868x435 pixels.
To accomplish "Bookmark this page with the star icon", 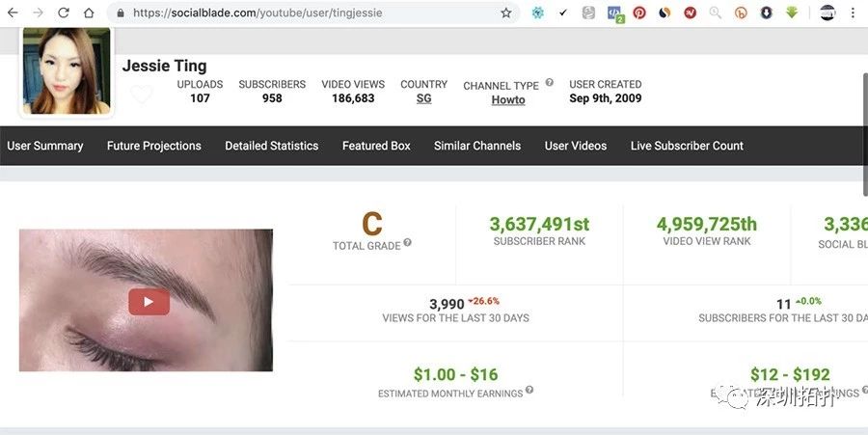I will (x=506, y=14).
